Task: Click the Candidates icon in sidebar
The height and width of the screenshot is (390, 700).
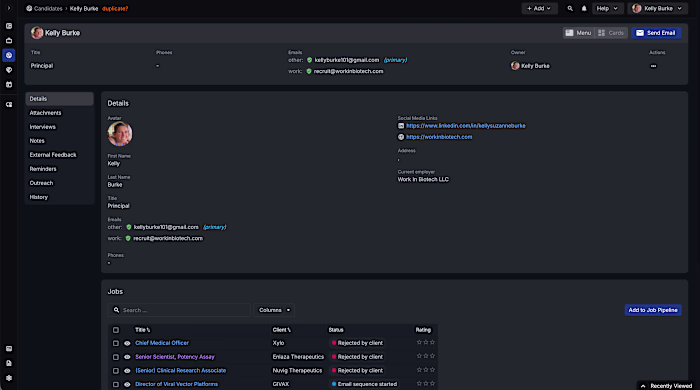Action: point(9,55)
